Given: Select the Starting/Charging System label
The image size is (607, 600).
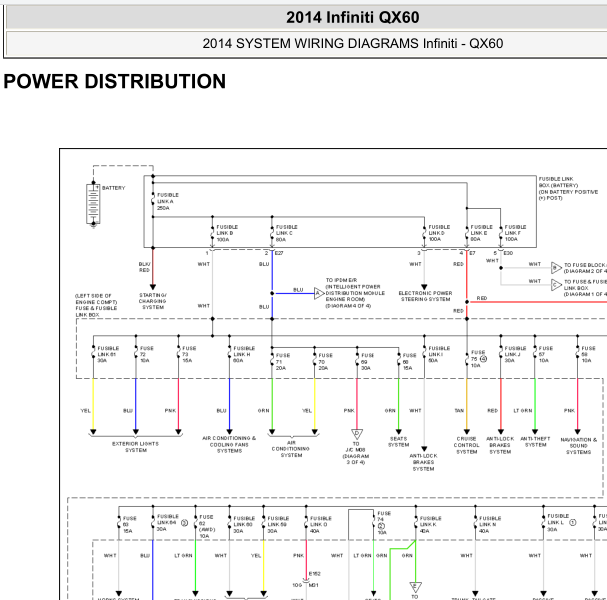Looking at the screenshot, I should (x=153, y=301).
